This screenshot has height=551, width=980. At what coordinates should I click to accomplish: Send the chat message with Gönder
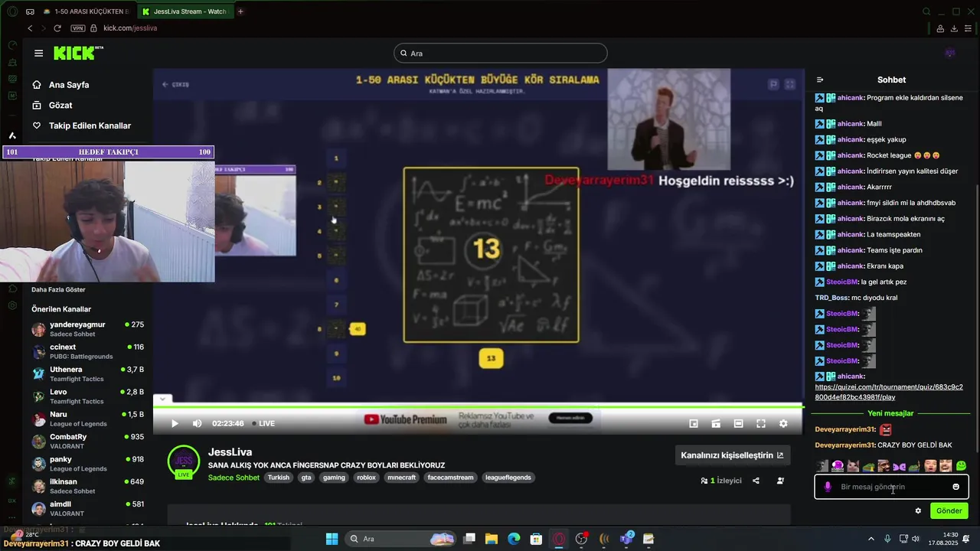[949, 510]
